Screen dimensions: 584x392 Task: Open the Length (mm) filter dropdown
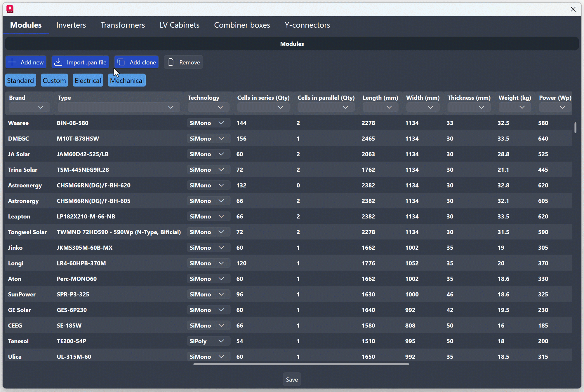tap(380, 107)
